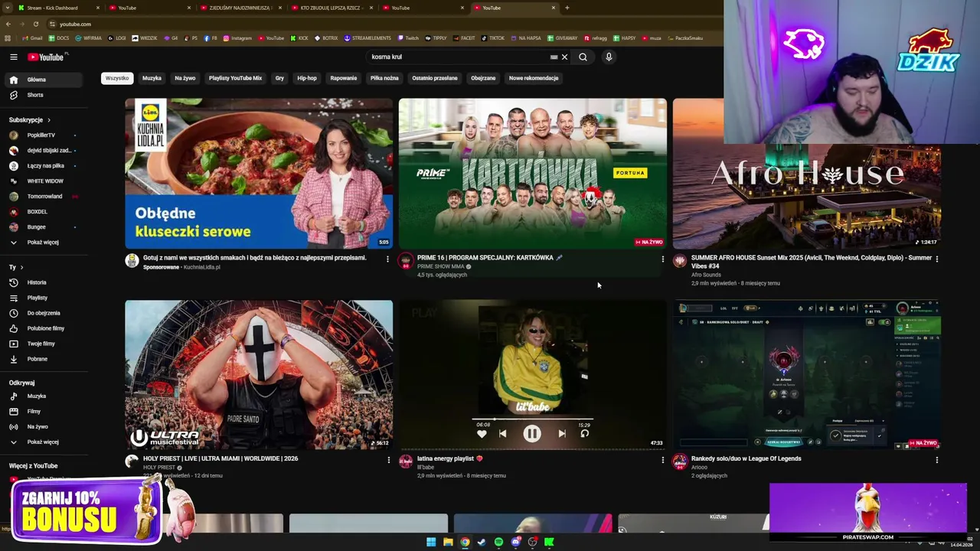Click the search magnifier button
The image size is (980, 551).
pos(583,57)
